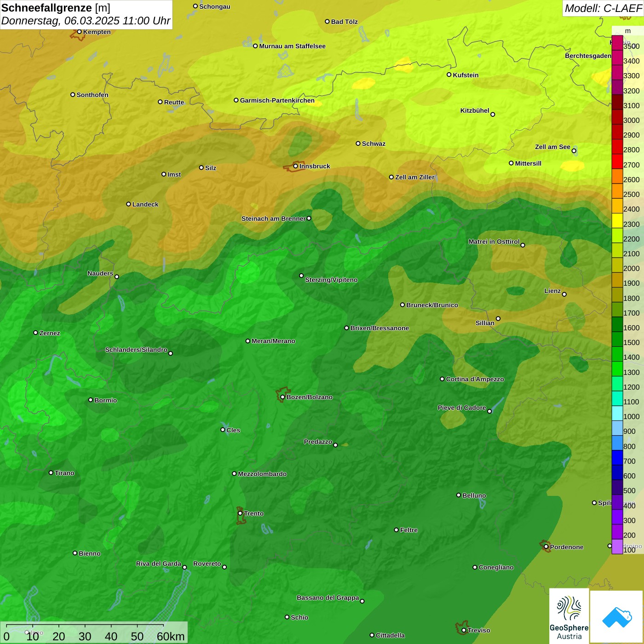Image resolution: width=644 pixels, height=644 pixels.
Task: Click the GeoSphere Austria logo
Action: click(569, 616)
